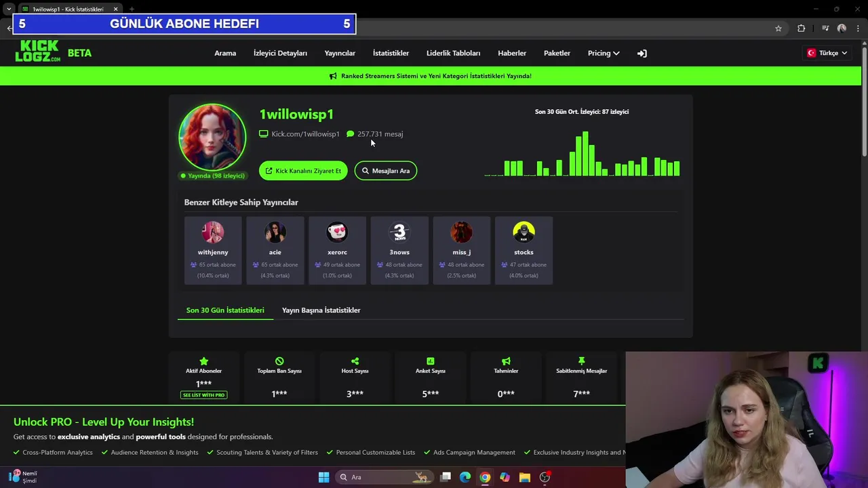Click Mesajları Ara button
The image size is (868, 488).
point(386,171)
